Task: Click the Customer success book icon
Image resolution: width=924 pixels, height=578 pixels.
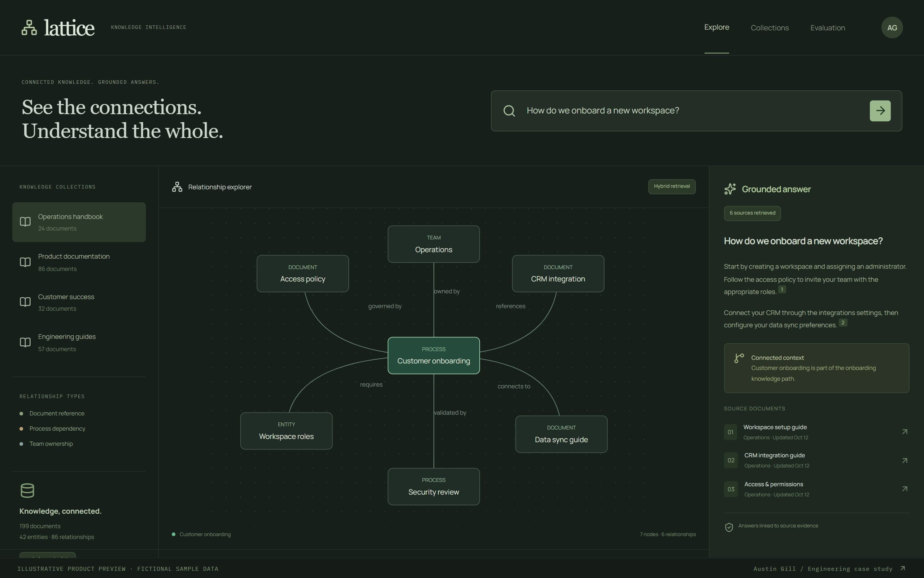Action: point(25,302)
